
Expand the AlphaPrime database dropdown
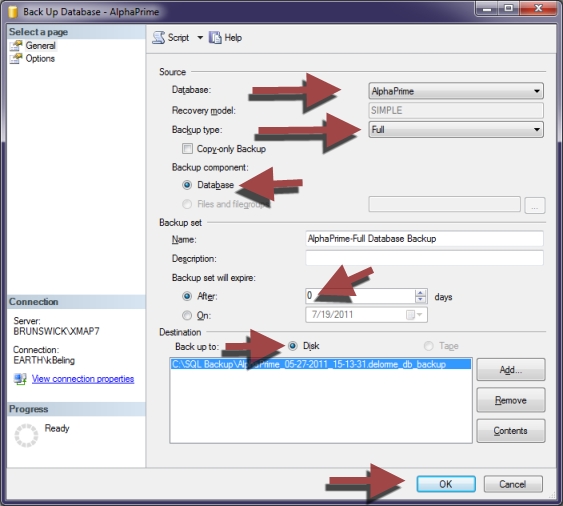tap(456, 91)
